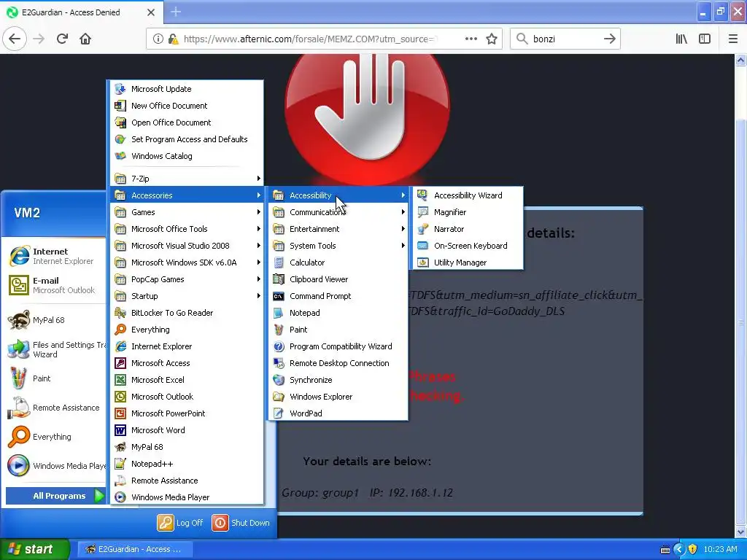
Task: Expand Microsoft Windows SDK v6.0A folder
Action: [187, 262]
